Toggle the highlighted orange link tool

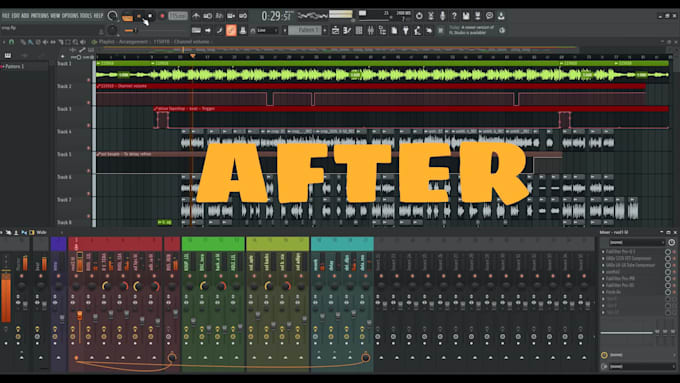(231, 30)
